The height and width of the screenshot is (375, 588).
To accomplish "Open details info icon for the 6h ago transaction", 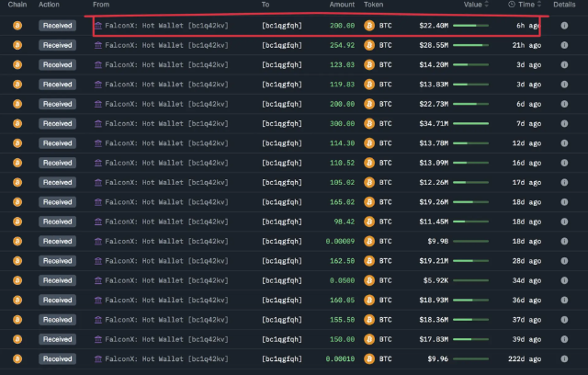I will pyautogui.click(x=563, y=26).
